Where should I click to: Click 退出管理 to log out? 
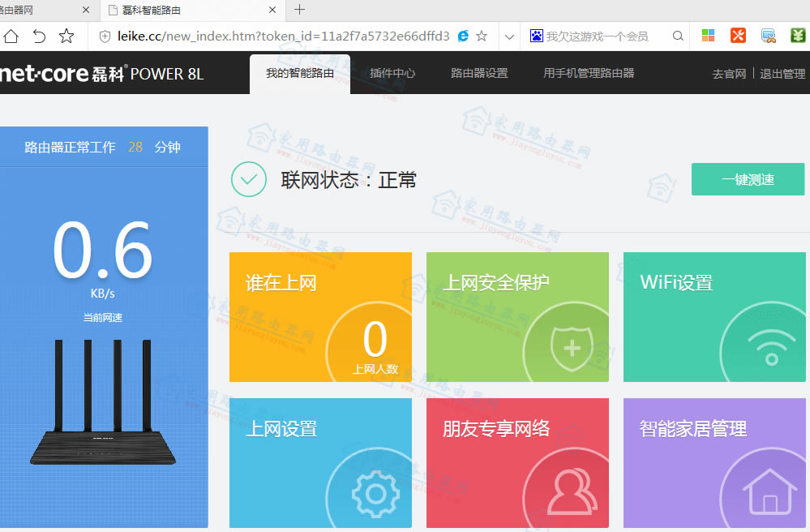pyautogui.click(x=783, y=72)
